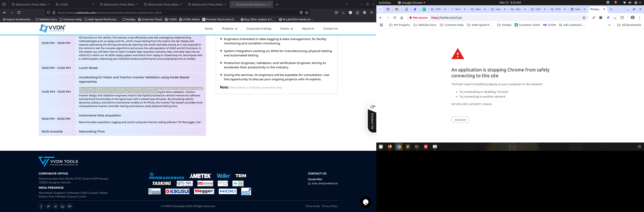Open Chrome extensions puzzle icon
Image resolution: width=644 pixels, height=212 pixels.
point(622,18)
